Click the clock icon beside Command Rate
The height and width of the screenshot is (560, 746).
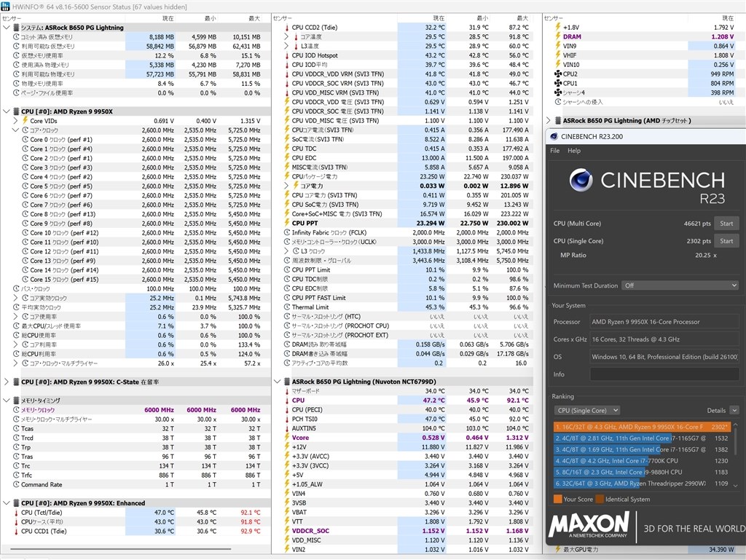pos(16,484)
